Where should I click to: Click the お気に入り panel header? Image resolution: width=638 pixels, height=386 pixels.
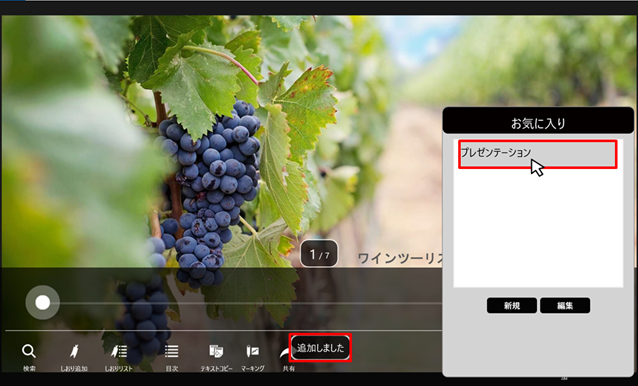[x=538, y=123]
